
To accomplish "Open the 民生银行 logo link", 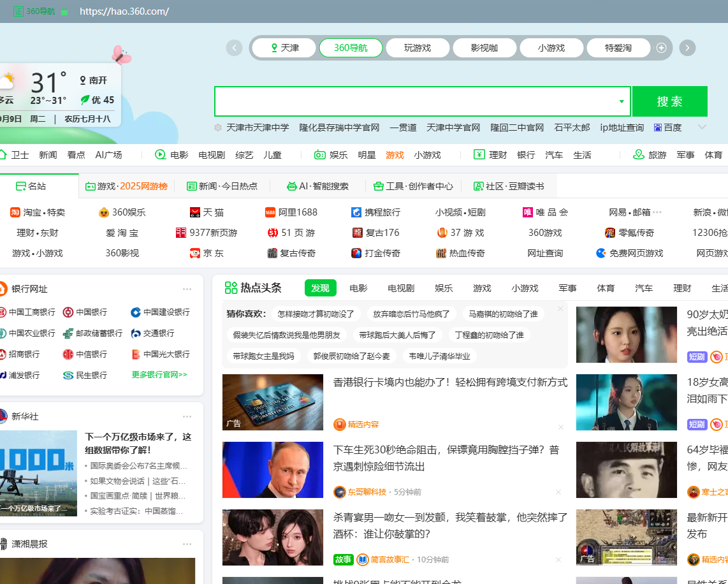I will pos(68,375).
